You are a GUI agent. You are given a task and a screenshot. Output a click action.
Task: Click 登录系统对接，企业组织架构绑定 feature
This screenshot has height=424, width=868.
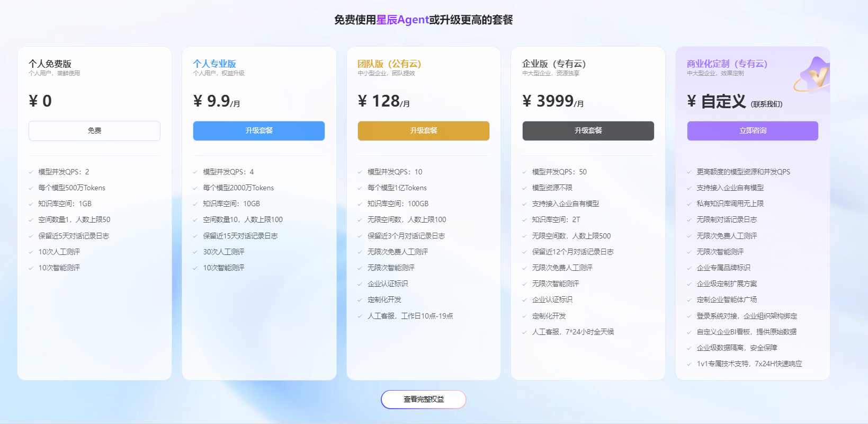747,316
